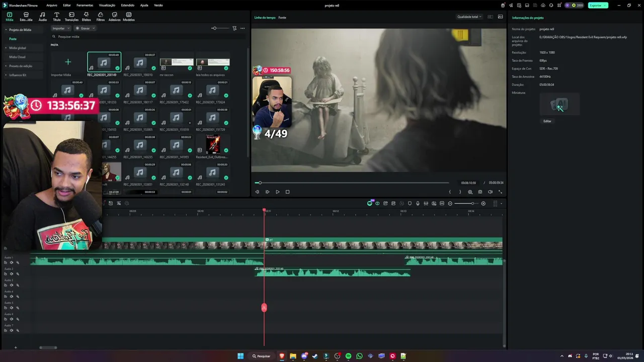Open the Arquivo menu
This screenshot has height=362, width=644.
[51, 6]
